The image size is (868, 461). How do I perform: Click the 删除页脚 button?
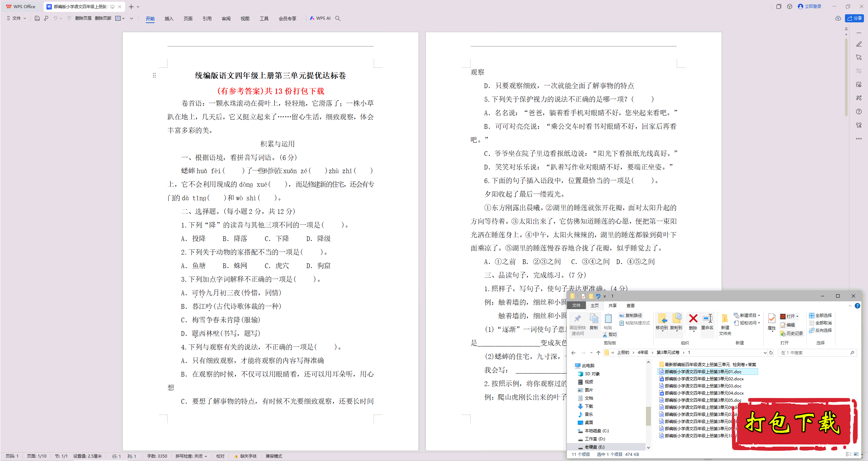[x=103, y=18]
